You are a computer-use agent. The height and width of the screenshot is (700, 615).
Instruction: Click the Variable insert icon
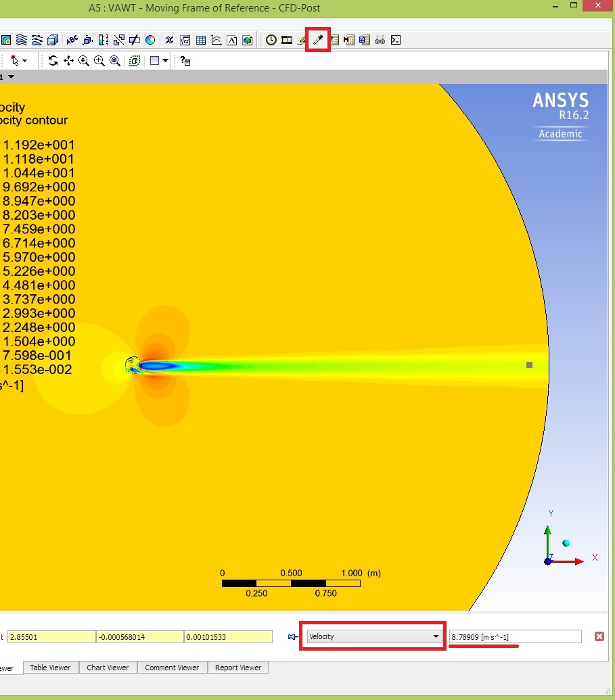169,40
